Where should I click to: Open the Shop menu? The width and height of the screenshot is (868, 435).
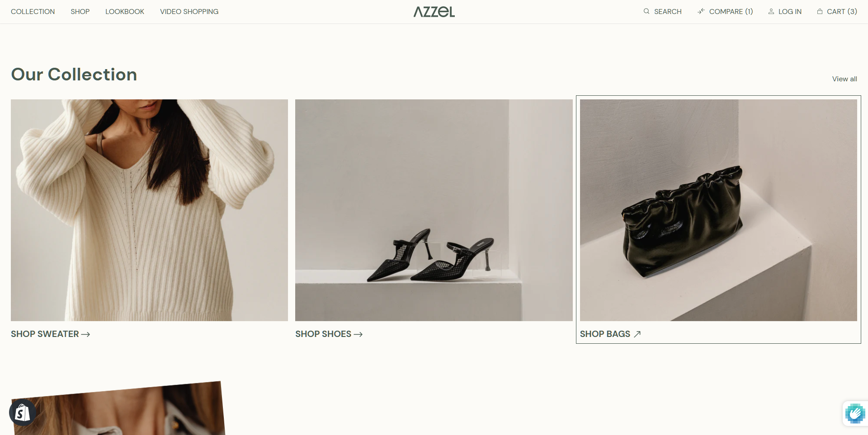(x=80, y=11)
